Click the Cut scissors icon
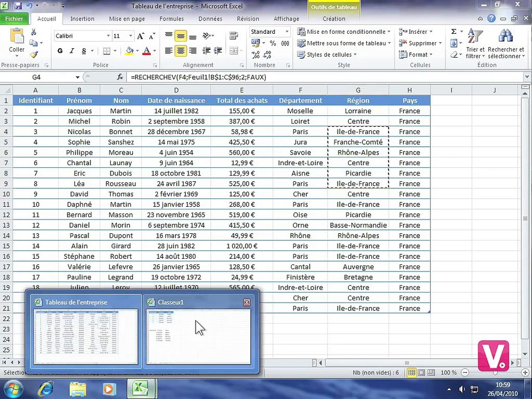Image resolution: width=532 pixels, height=399 pixels. coord(34,32)
